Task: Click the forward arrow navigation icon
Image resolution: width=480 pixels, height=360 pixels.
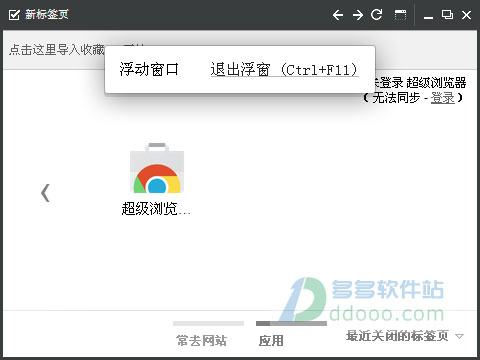Action: [358, 15]
